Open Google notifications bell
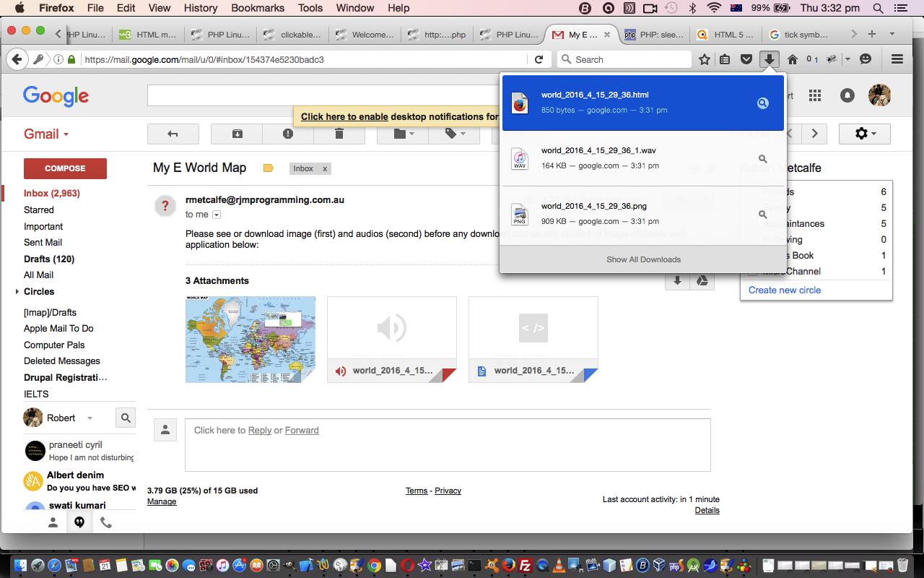The width and height of the screenshot is (924, 578). (847, 95)
